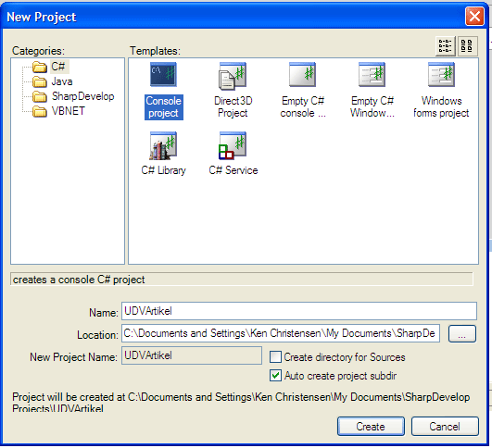
Task: Open the Java category folder
Action: 53,81
